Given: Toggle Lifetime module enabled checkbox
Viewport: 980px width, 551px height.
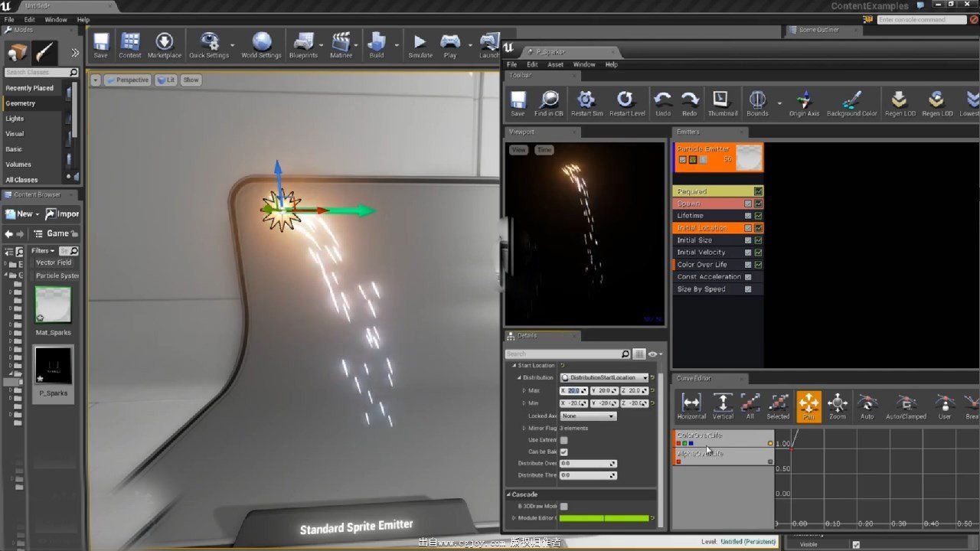Looking at the screenshot, I should [x=748, y=216].
